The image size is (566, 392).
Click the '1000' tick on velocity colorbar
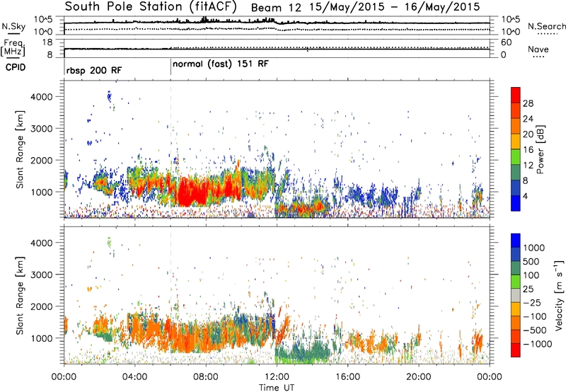click(534, 248)
